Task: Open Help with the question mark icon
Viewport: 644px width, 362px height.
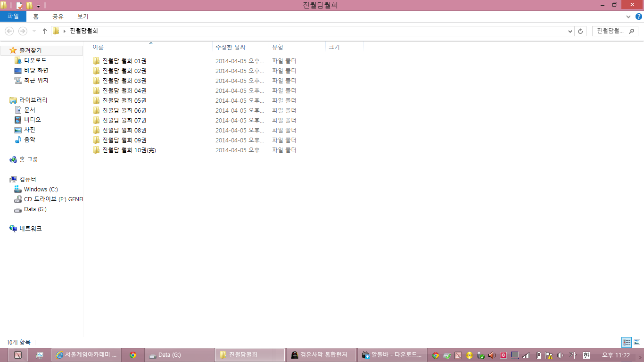Action: [639, 16]
